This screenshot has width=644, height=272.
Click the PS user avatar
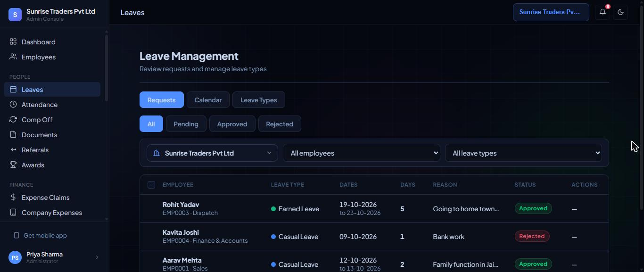point(15,257)
